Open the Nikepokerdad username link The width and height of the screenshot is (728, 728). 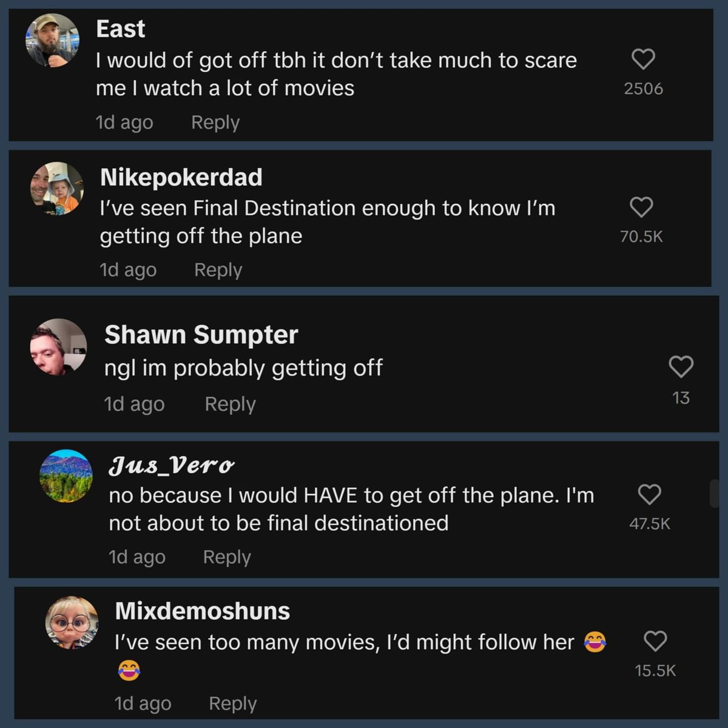click(181, 177)
